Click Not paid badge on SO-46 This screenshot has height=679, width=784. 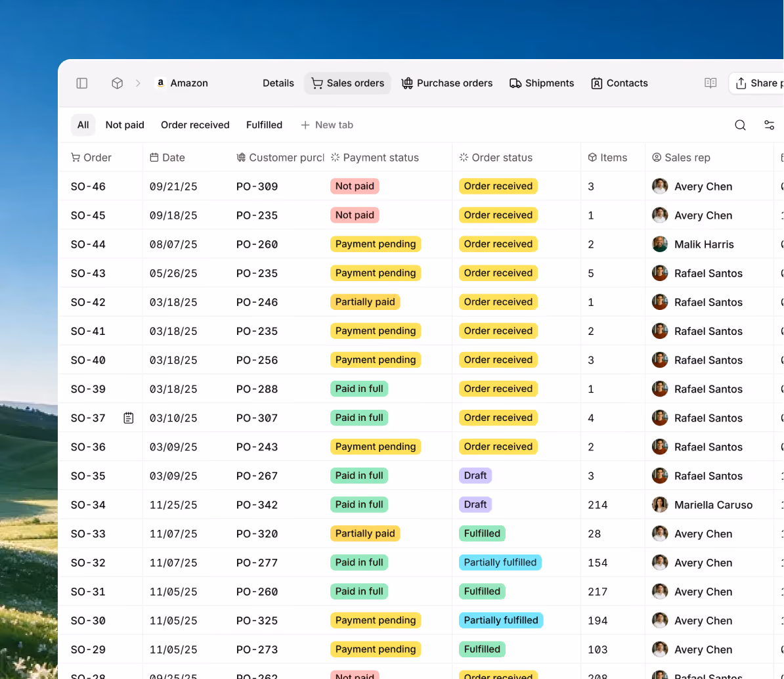[x=355, y=186]
